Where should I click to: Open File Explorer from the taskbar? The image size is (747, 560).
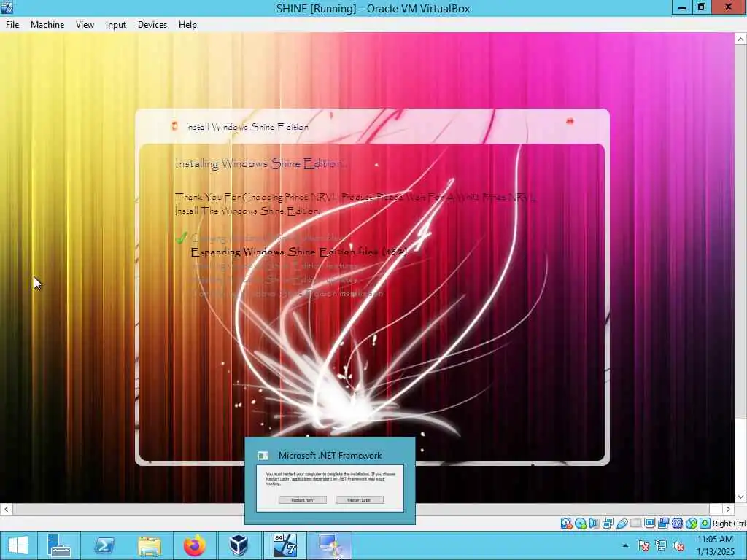149,545
